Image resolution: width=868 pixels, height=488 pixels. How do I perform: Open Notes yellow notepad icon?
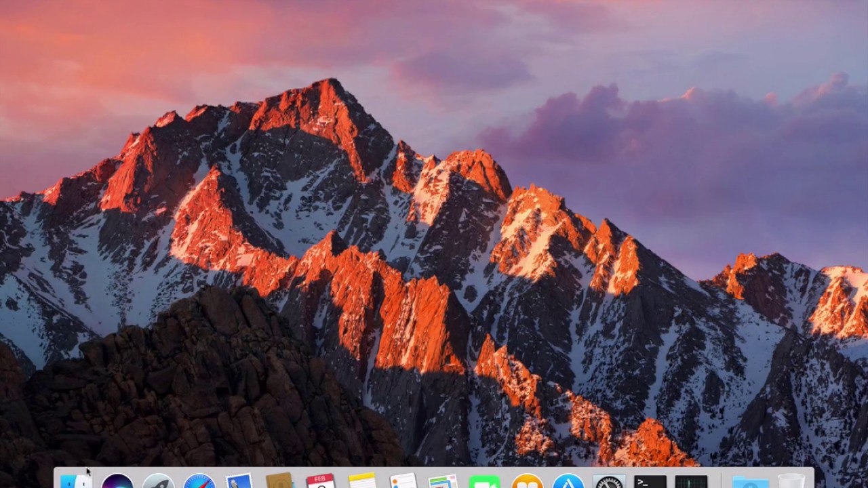[x=362, y=481]
